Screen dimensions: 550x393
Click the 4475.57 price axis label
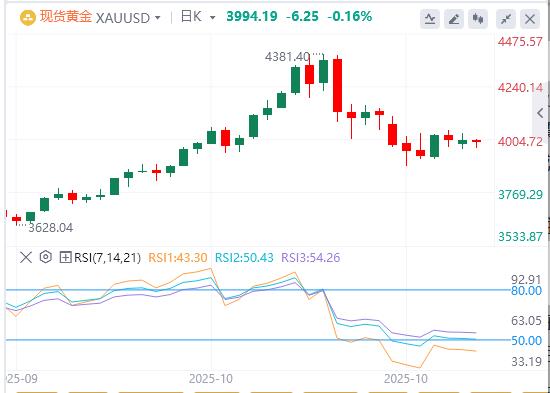(x=520, y=42)
